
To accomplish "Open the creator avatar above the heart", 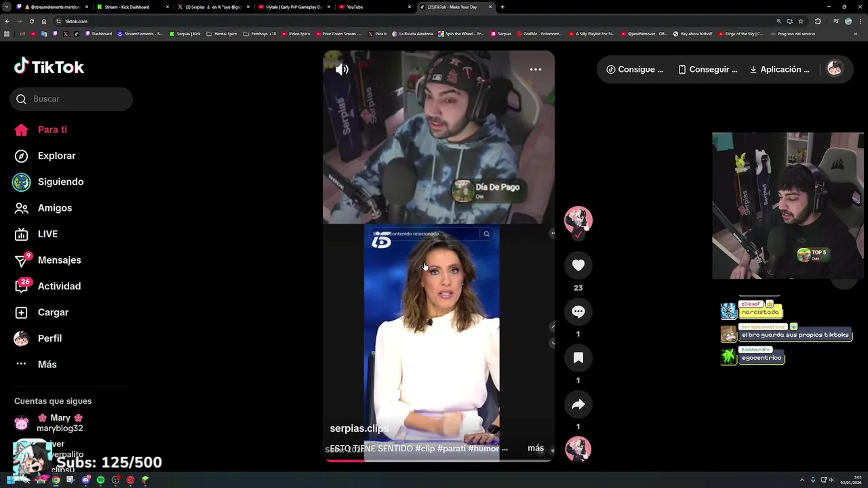I will pyautogui.click(x=578, y=220).
